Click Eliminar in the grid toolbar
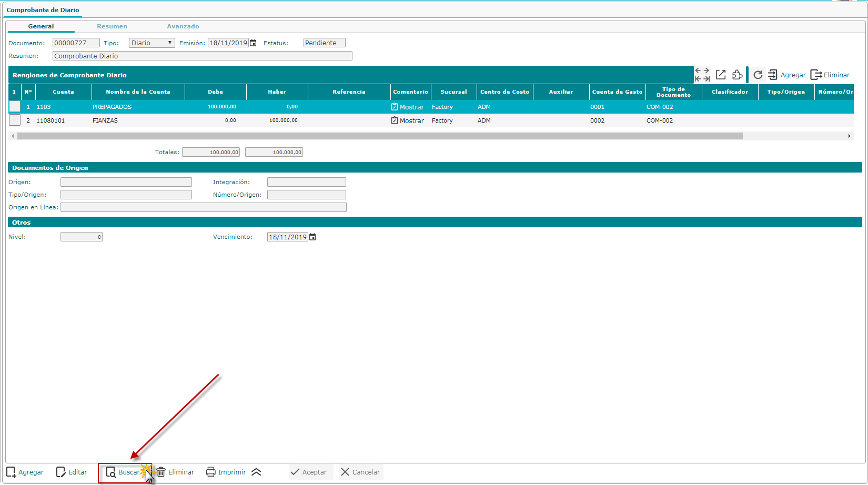This screenshot has width=868, height=485. 830,75
